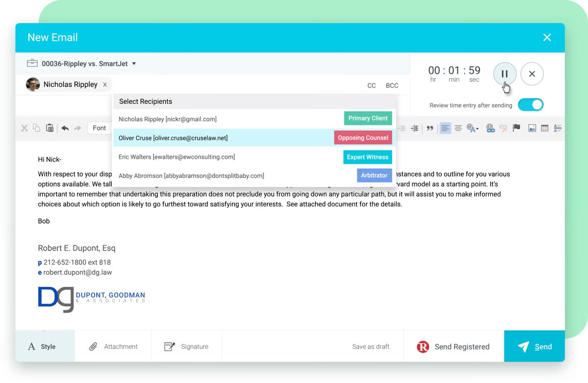Image resolution: width=588 pixels, height=383 pixels.
Task: Insert a table into the email
Action: (545, 128)
